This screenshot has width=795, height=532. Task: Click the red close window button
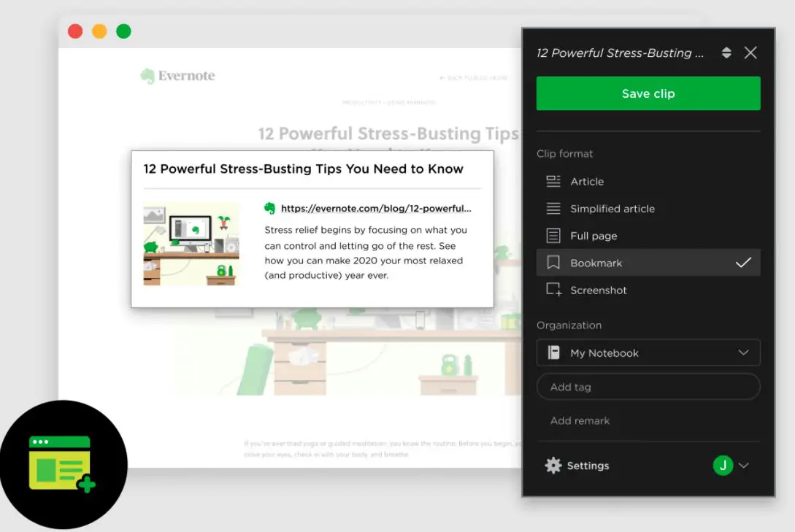pos(75,31)
